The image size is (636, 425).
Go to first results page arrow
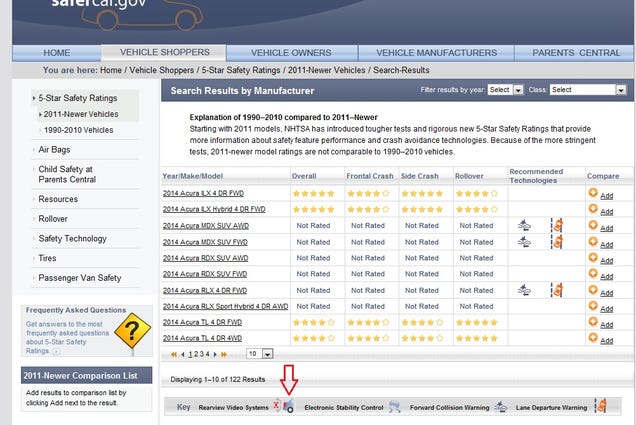[x=174, y=354]
